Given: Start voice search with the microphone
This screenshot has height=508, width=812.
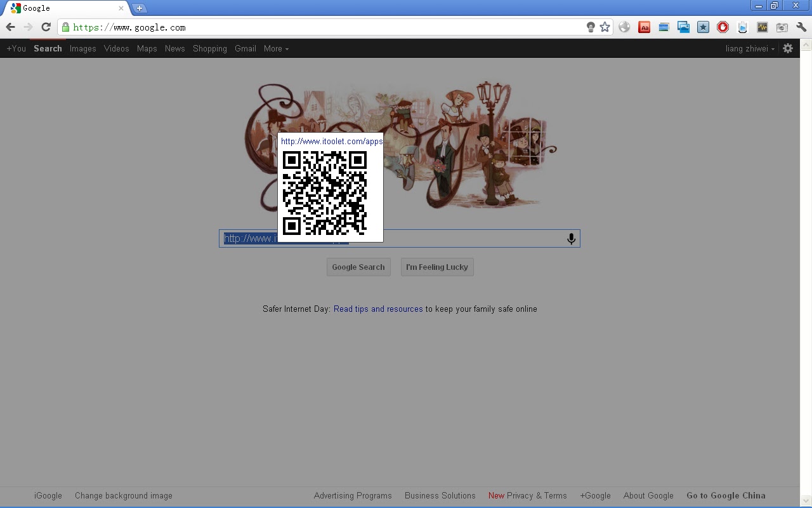Looking at the screenshot, I should pyautogui.click(x=571, y=238).
